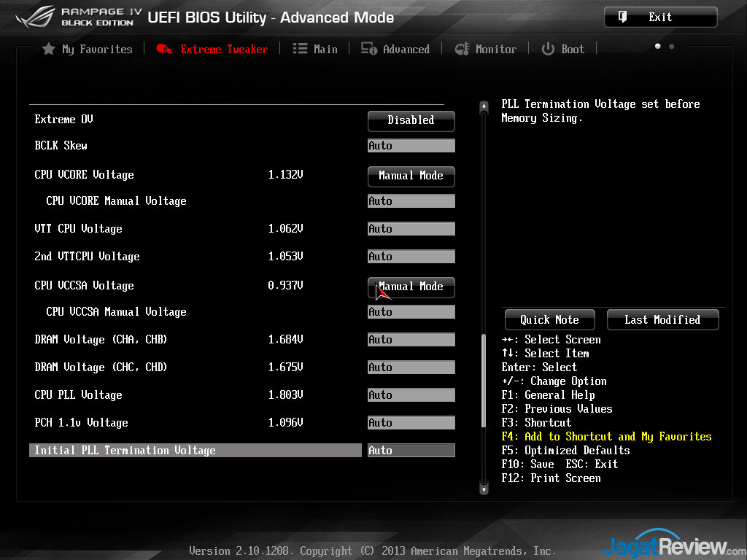Open the Quick Note button
The image size is (747, 560).
pyautogui.click(x=549, y=319)
